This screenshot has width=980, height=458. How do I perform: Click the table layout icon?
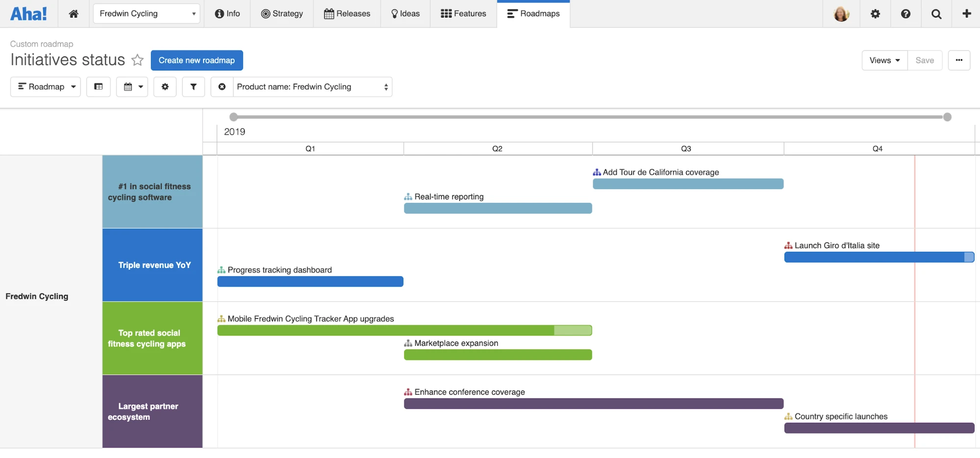(99, 87)
